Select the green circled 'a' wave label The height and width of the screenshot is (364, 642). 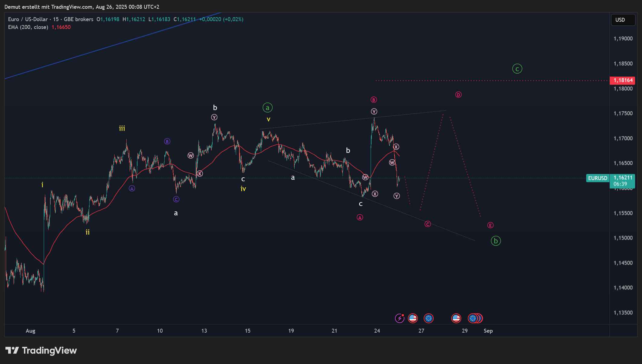tap(267, 107)
